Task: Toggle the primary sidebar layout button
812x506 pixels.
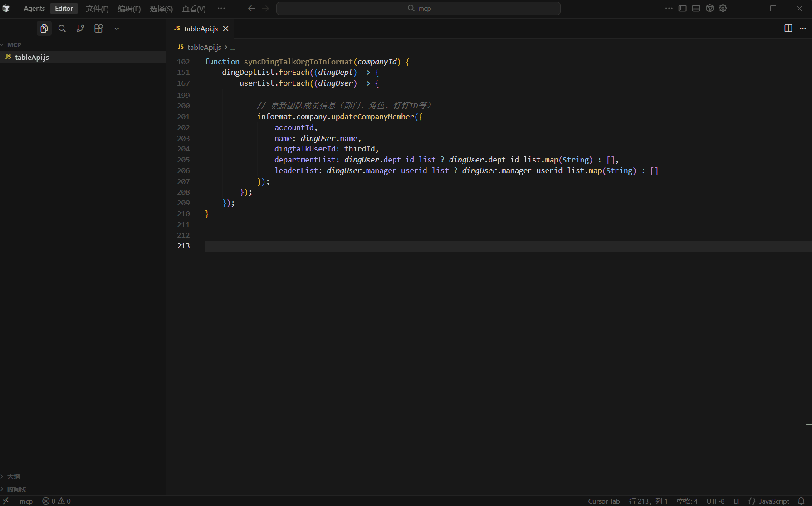Action: [x=682, y=8]
